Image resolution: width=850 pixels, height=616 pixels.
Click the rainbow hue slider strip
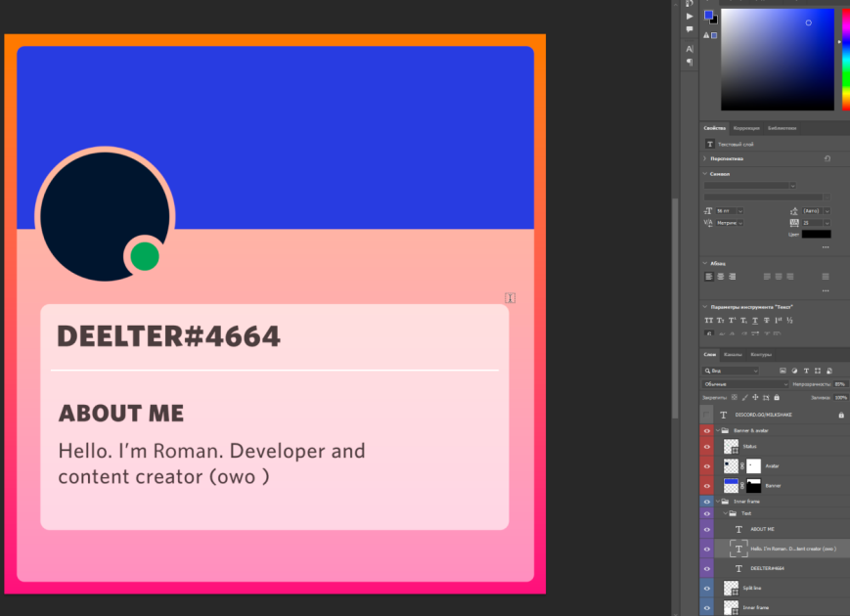[846, 59]
